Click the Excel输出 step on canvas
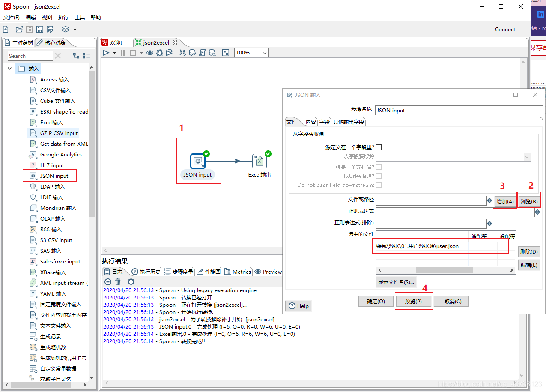The width and height of the screenshot is (546, 392). click(259, 161)
